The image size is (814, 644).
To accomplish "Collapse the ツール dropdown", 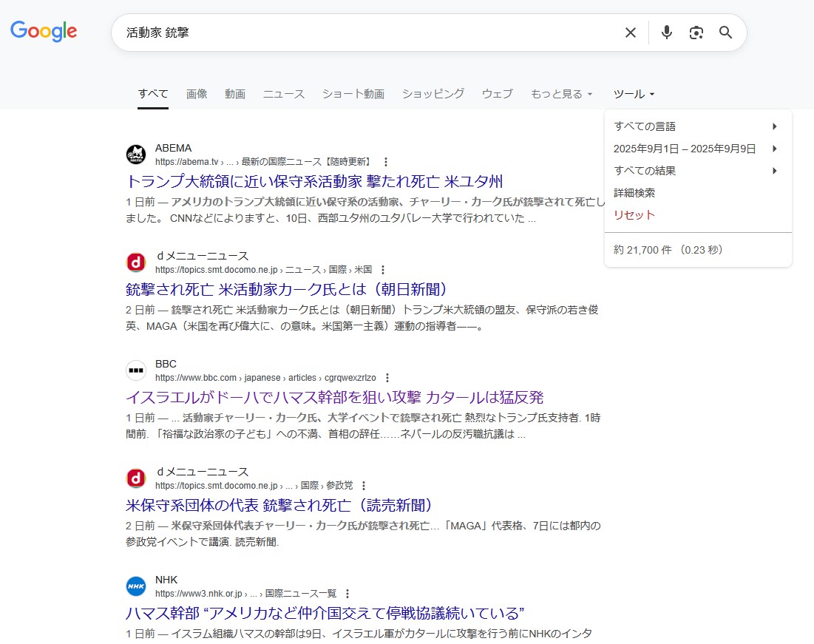I will pyautogui.click(x=634, y=94).
